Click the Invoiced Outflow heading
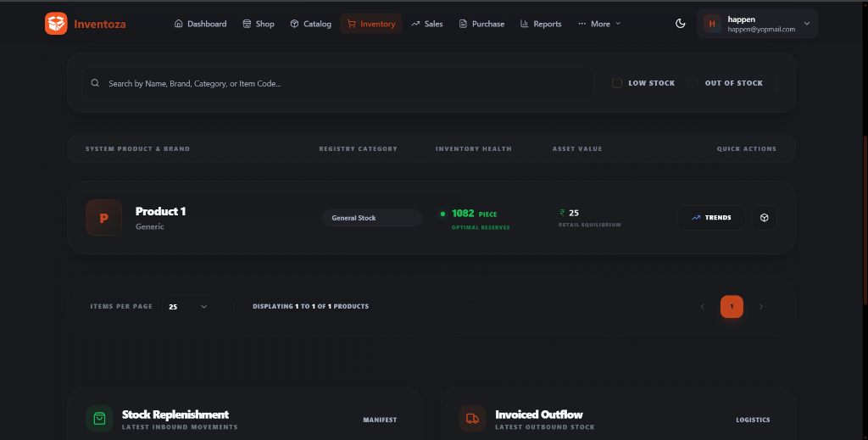868x440 pixels. click(x=538, y=415)
